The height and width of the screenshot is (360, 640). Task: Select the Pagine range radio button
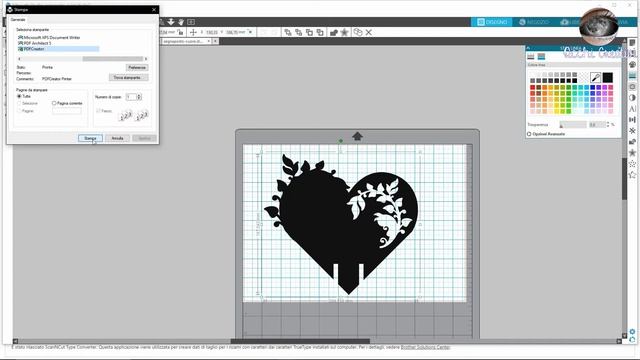[19, 111]
